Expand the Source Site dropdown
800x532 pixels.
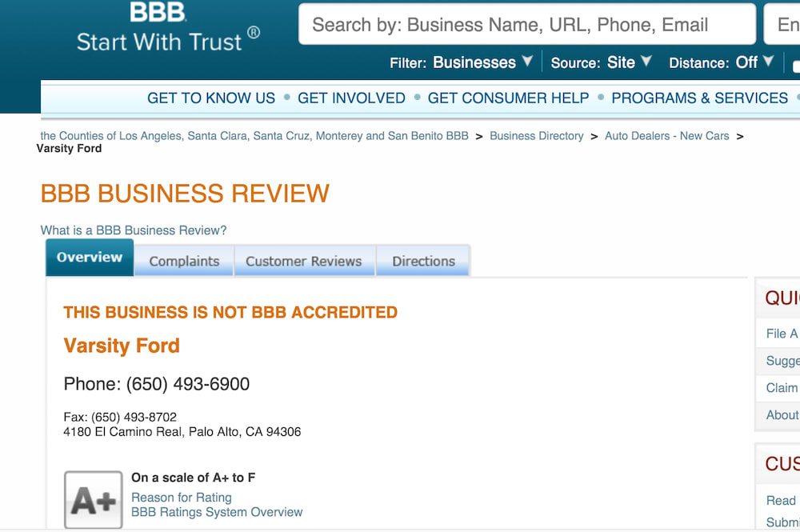click(x=601, y=62)
